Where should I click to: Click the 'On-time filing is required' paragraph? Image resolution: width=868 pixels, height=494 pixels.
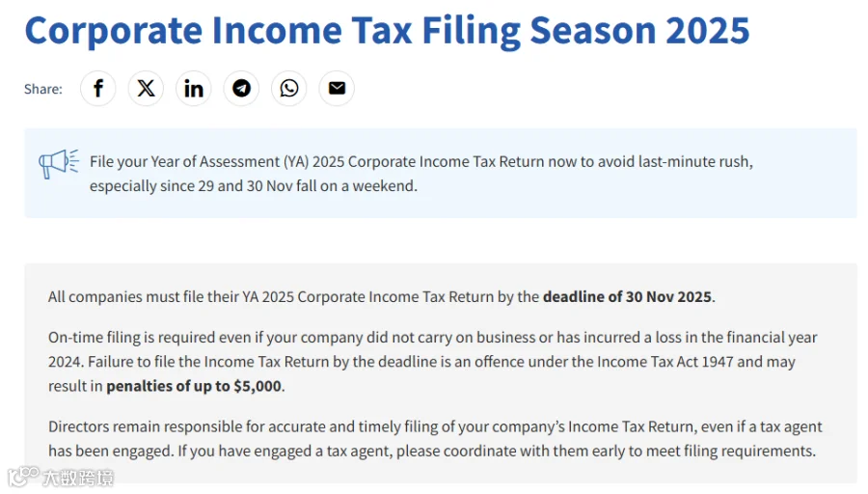pyautogui.click(x=433, y=362)
